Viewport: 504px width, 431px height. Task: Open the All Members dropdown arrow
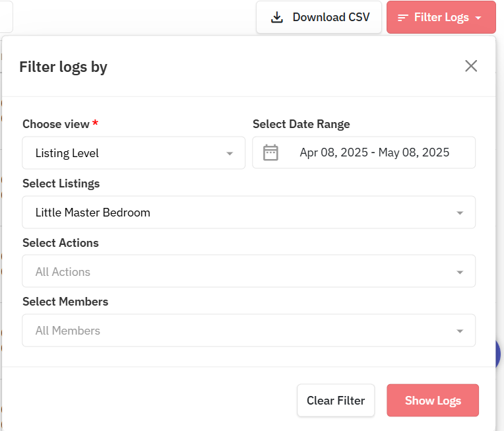pyautogui.click(x=460, y=331)
